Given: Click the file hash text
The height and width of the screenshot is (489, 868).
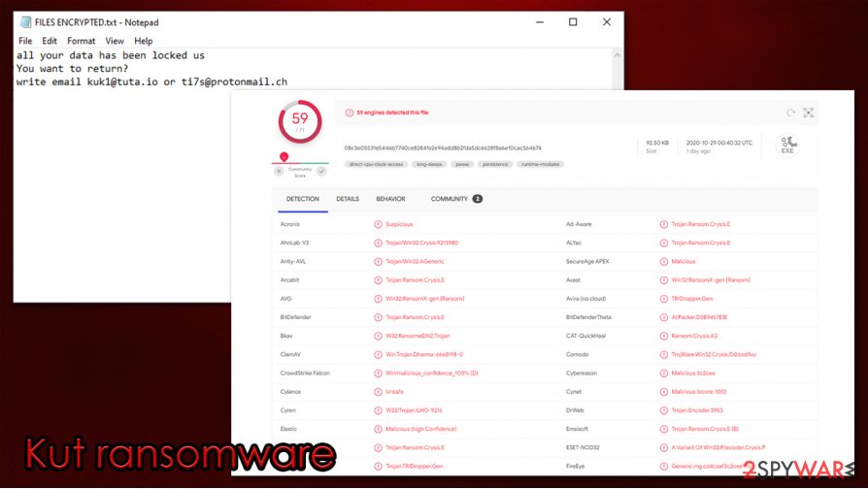Looking at the screenshot, I should pyautogui.click(x=443, y=148).
